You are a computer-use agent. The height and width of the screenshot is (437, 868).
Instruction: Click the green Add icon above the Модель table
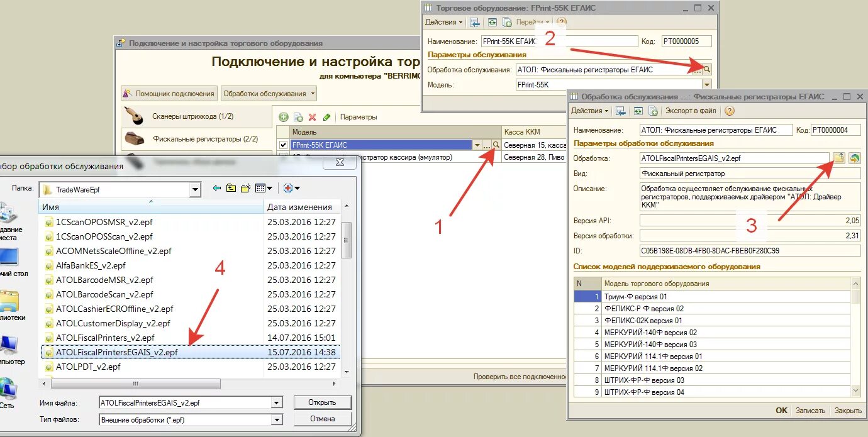pos(283,117)
